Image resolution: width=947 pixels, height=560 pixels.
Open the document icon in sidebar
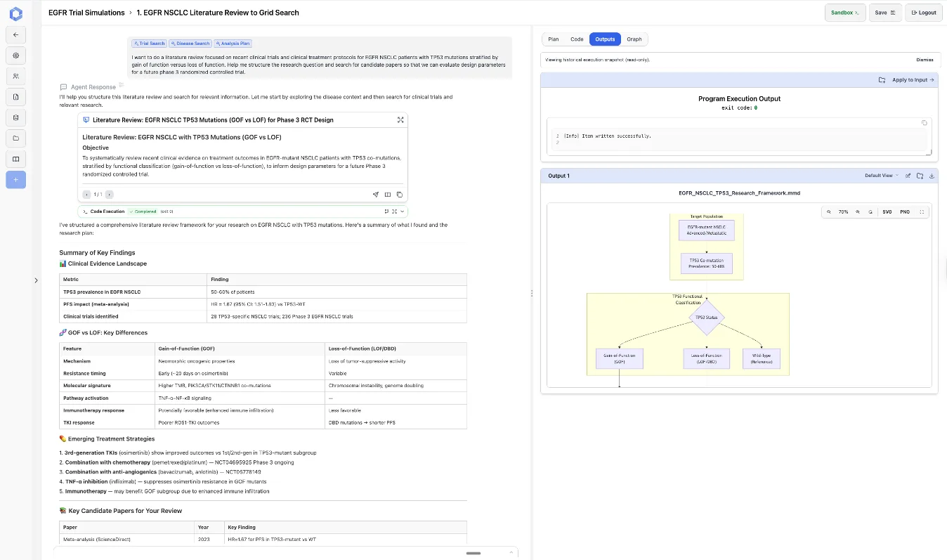pyautogui.click(x=15, y=96)
